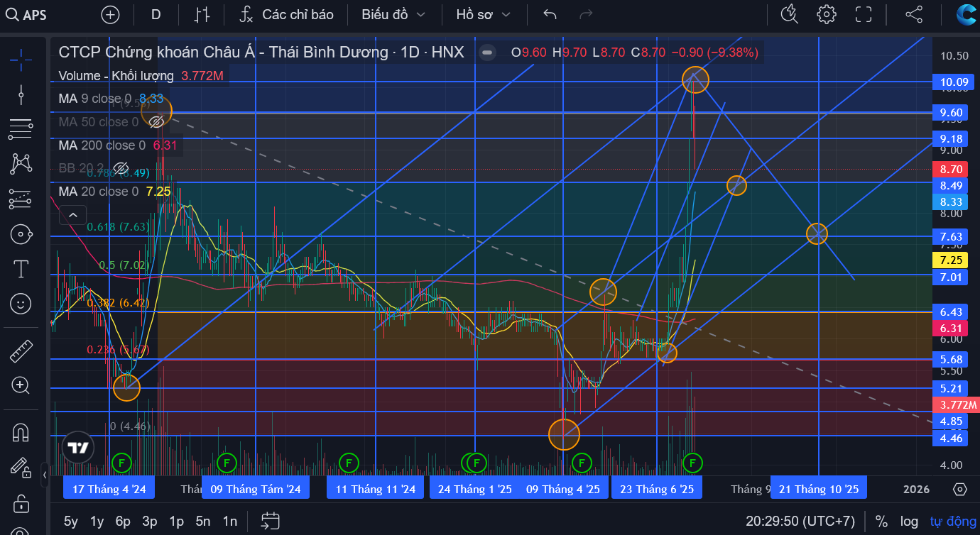Open the geometric shapes tool
The height and width of the screenshot is (535, 980).
click(21, 234)
